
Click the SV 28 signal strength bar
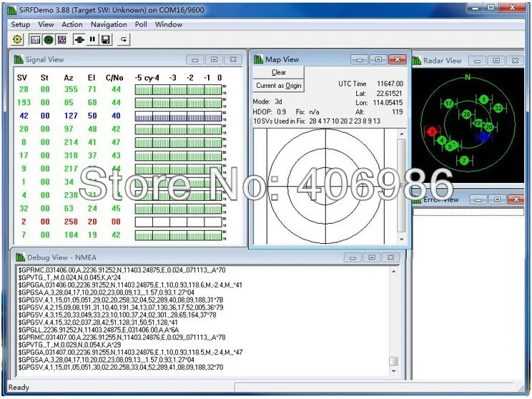[179, 89]
